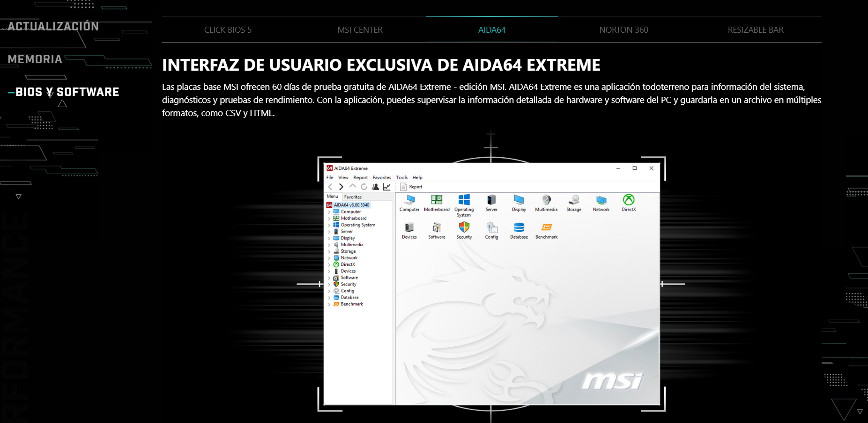Select Devices in the AIDA64 tree

(348, 271)
